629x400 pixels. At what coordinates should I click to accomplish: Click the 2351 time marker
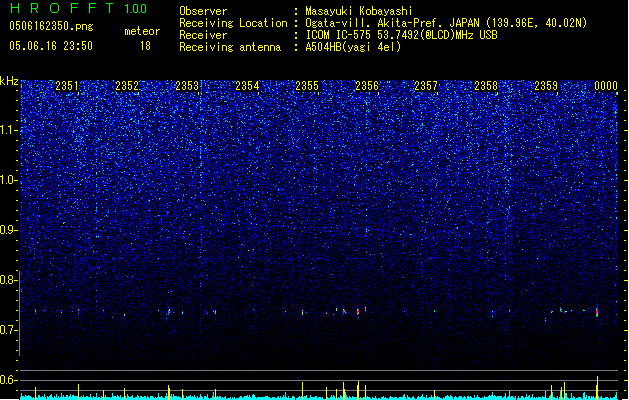pyautogui.click(x=67, y=86)
